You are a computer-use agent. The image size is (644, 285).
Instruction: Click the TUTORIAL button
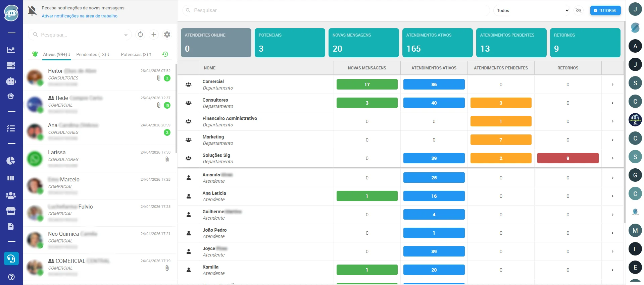coord(605,10)
